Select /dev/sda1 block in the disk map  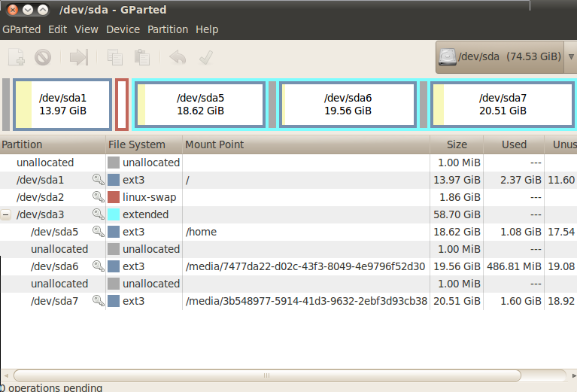[62, 105]
